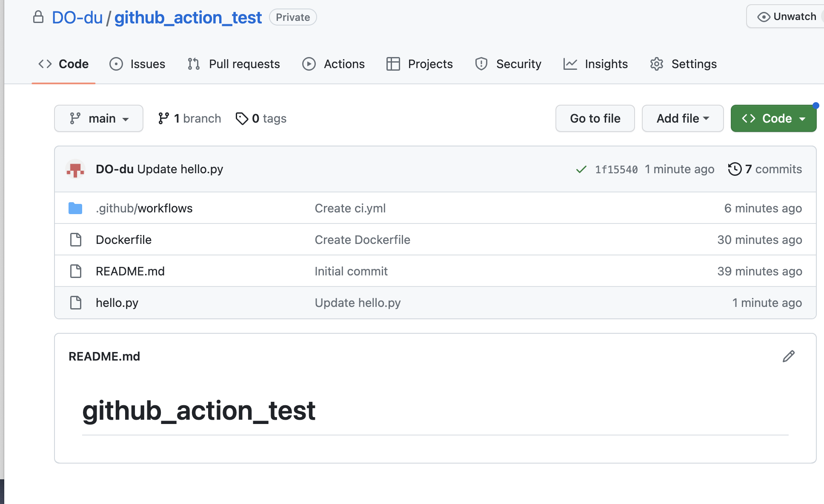The image size is (824, 504).
Task: Open the main branch selector dropdown
Action: 99,118
